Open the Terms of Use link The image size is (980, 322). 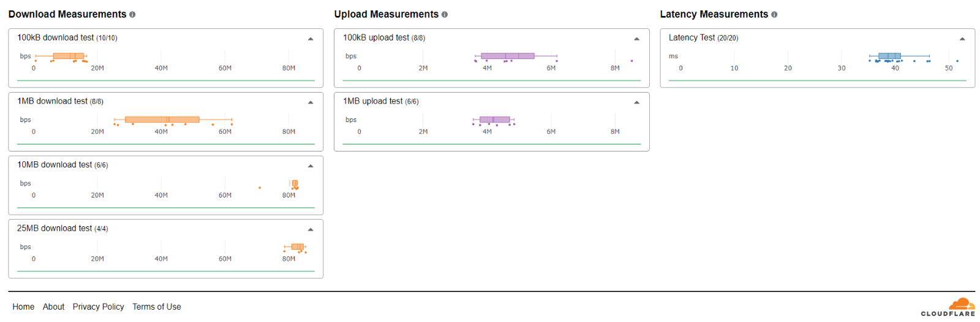[157, 307]
